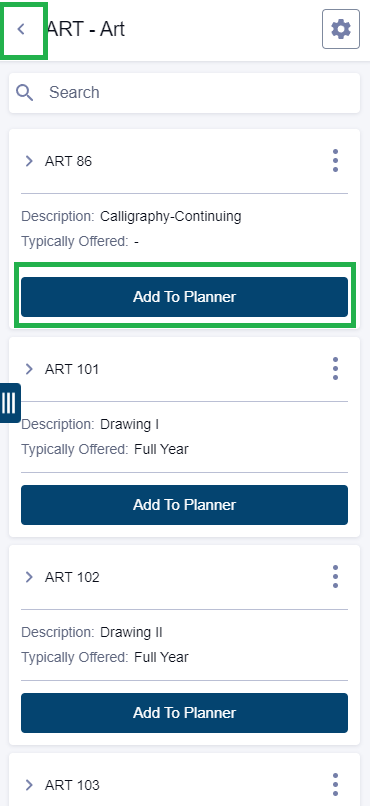Select the ART 102 course title
The width and height of the screenshot is (370, 806).
(72, 577)
